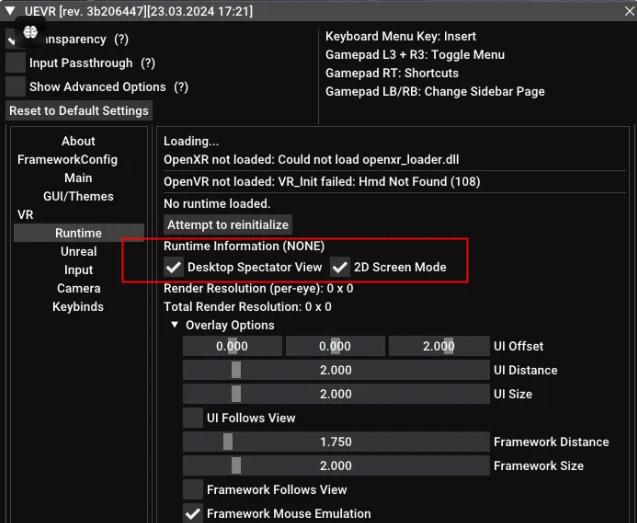Click the help marker next to Transparency

tap(122, 39)
